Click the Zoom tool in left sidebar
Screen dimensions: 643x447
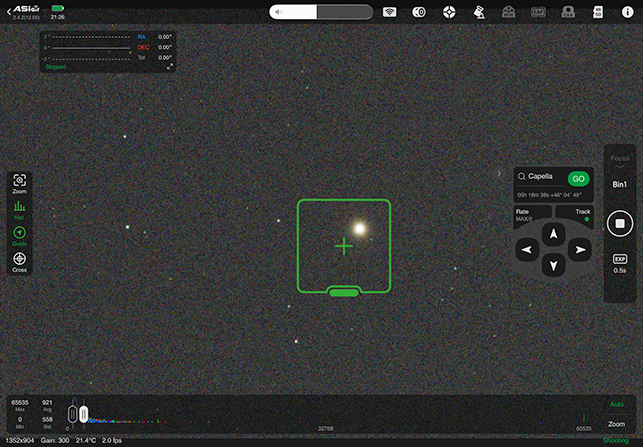[19, 183]
